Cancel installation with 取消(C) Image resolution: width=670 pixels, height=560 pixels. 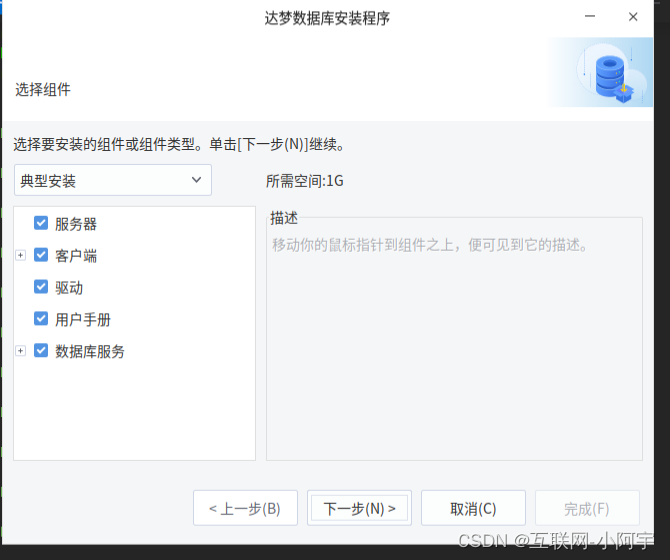(x=473, y=508)
